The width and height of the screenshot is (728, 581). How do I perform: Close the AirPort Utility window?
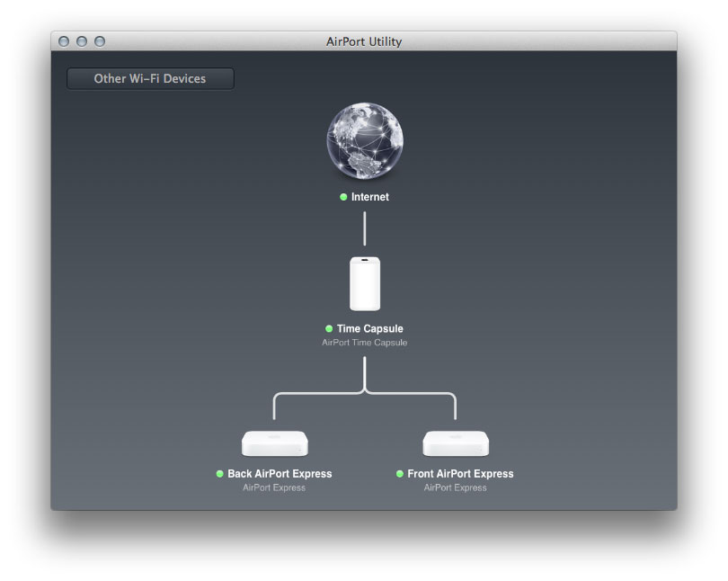point(64,41)
